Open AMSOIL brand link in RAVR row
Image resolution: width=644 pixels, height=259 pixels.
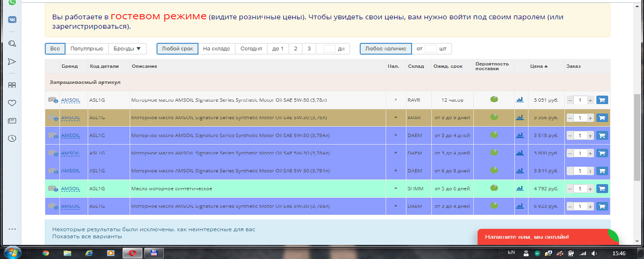click(71, 100)
